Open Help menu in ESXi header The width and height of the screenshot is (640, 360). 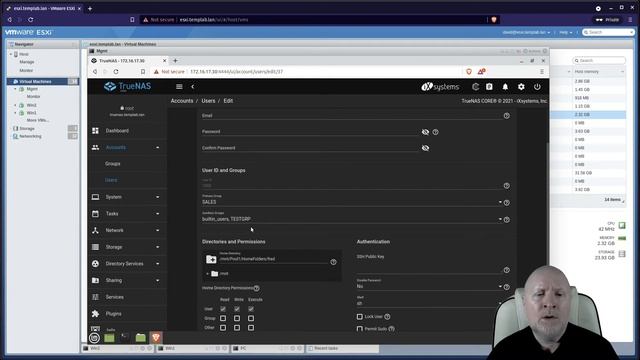point(566,32)
